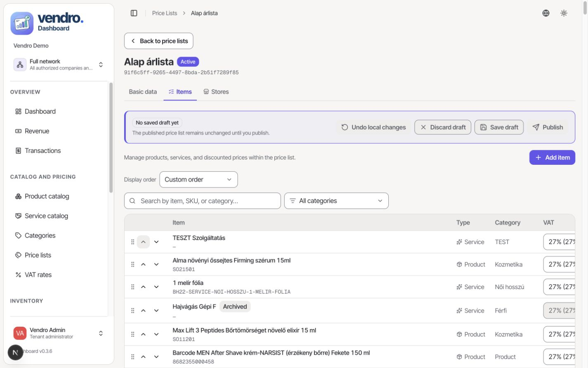
Task: Open Service catalog in the sidebar
Action: click(x=58, y=216)
